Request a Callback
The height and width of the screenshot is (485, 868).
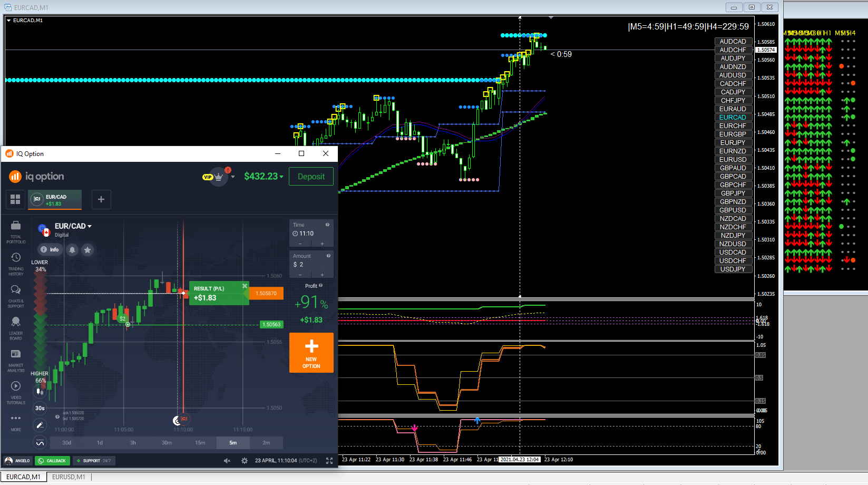click(52, 461)
